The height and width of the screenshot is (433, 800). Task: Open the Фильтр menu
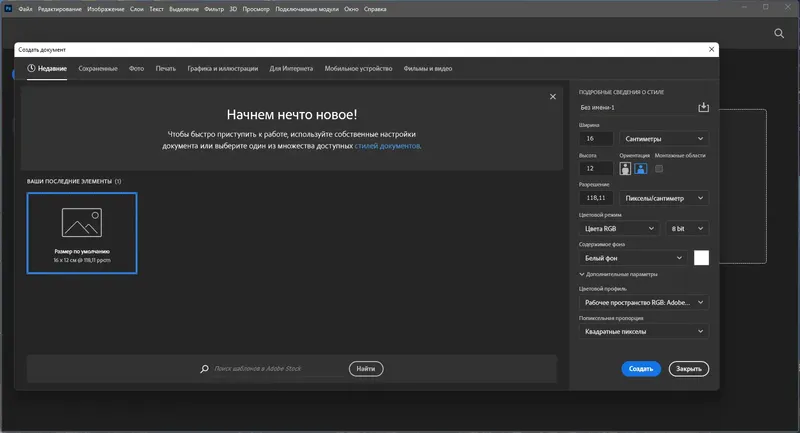(214, 9)
